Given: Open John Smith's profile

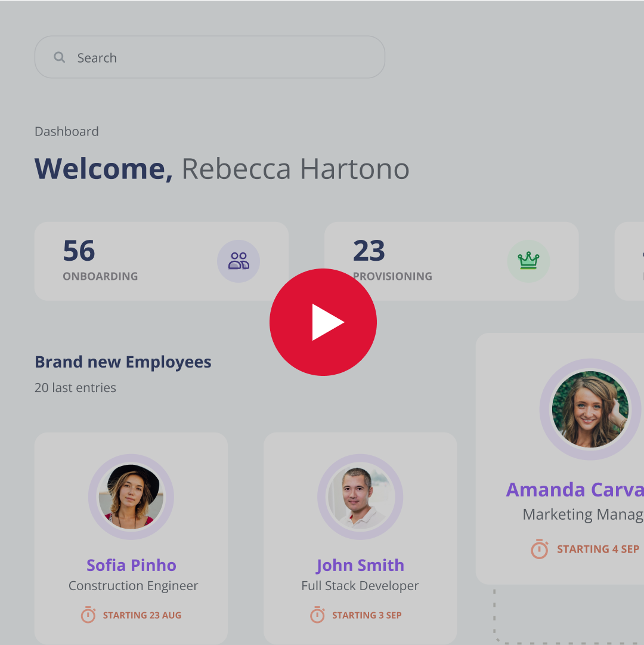Looking at the screenshot, I should (360, 565).
